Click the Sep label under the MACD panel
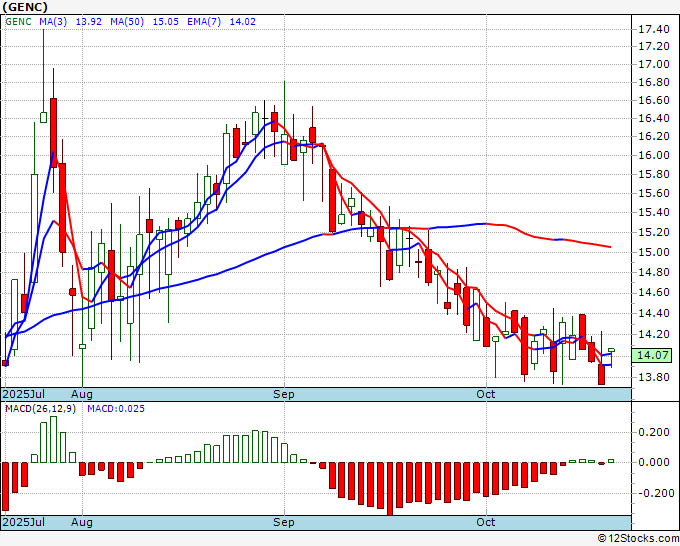 (x=285, y=522)
